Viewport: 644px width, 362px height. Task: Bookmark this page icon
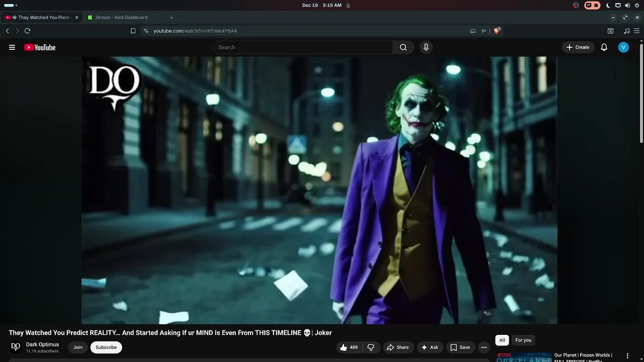tap(133, 31)
